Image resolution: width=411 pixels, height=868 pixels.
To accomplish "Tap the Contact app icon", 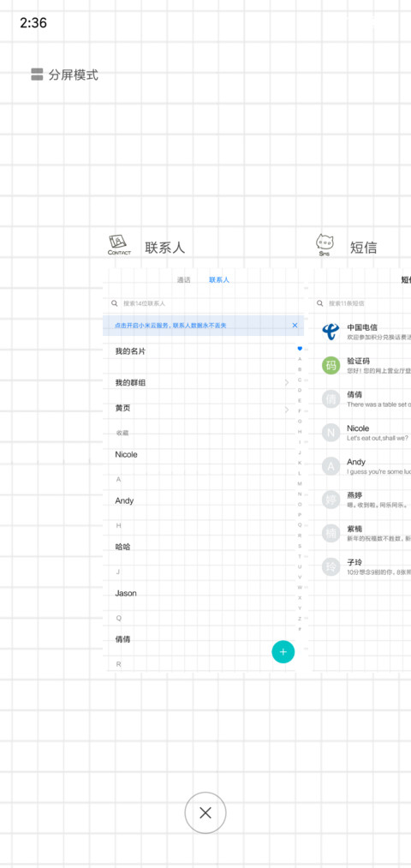I will point(120,245).
